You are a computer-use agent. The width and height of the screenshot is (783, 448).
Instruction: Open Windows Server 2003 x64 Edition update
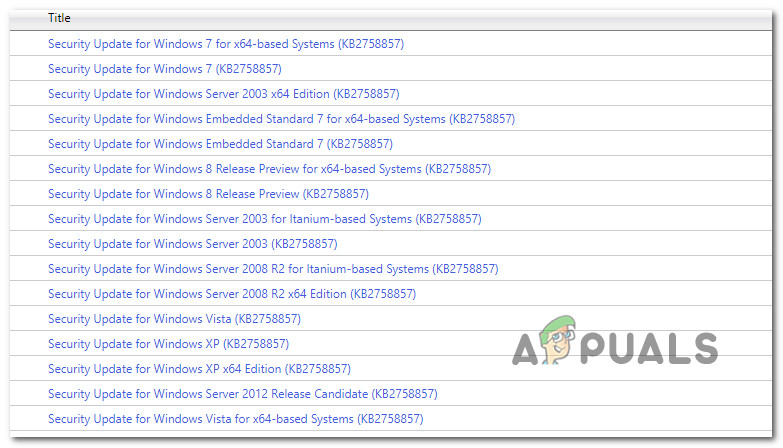point(224,94)
